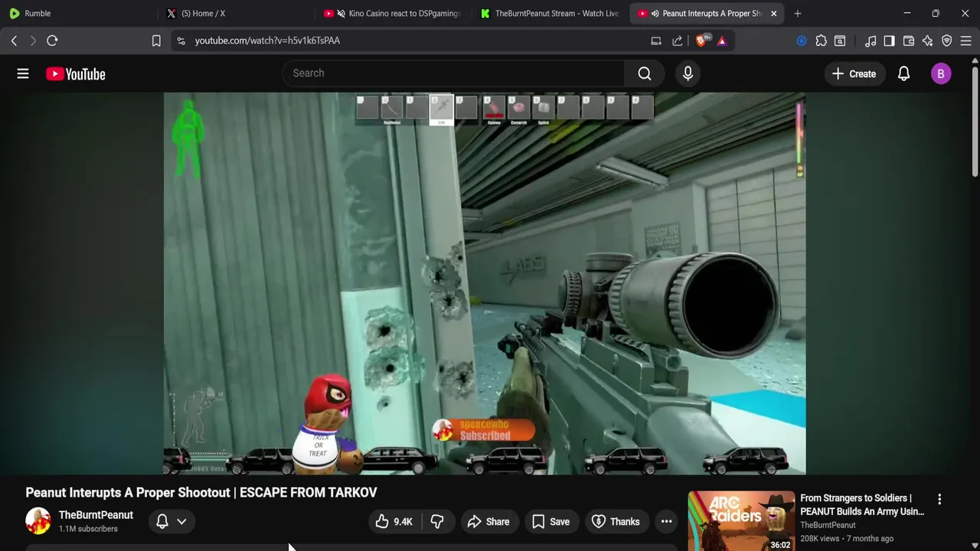Start voice search with microphone icon
The image size is (980, 551).
688,73
